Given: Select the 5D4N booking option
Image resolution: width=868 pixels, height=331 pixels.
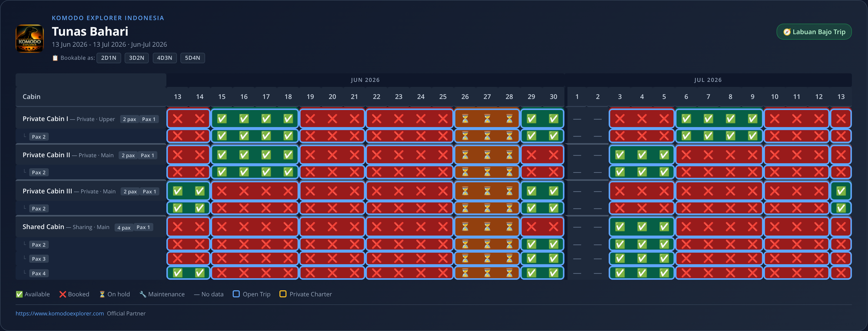Looking at the screenshot, I should point(192,58).
